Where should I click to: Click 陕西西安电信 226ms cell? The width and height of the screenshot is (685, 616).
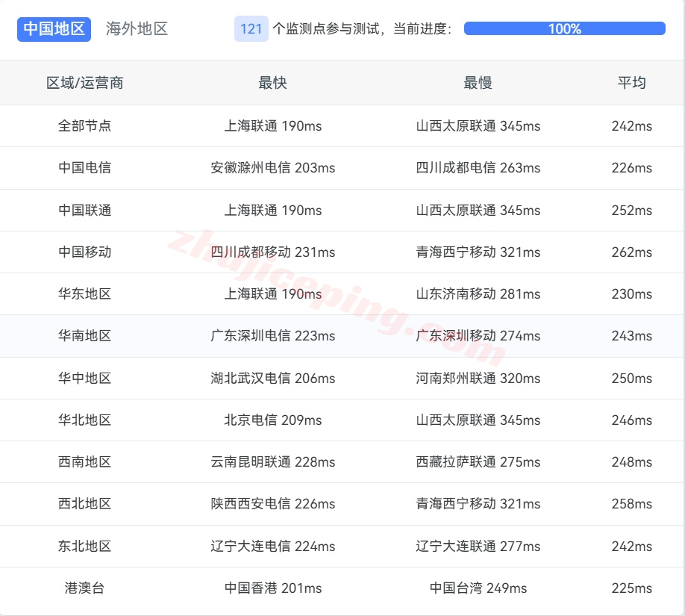[272, 504]
